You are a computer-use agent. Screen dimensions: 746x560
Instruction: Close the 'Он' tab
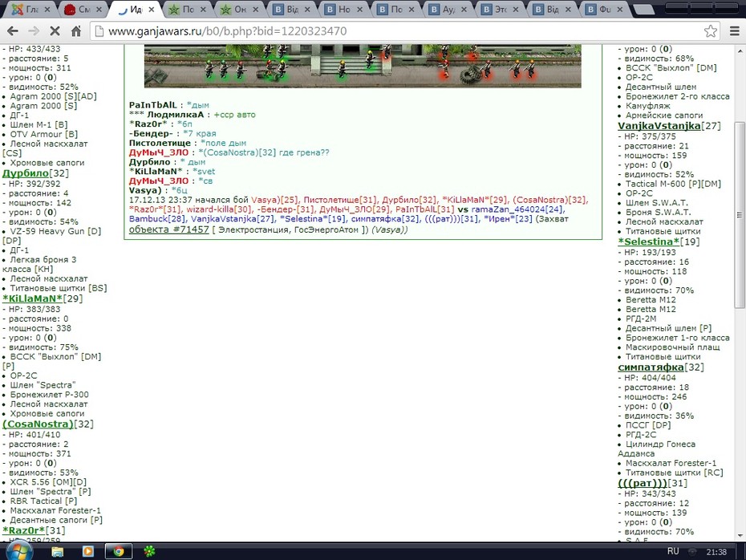coord(256,9)
